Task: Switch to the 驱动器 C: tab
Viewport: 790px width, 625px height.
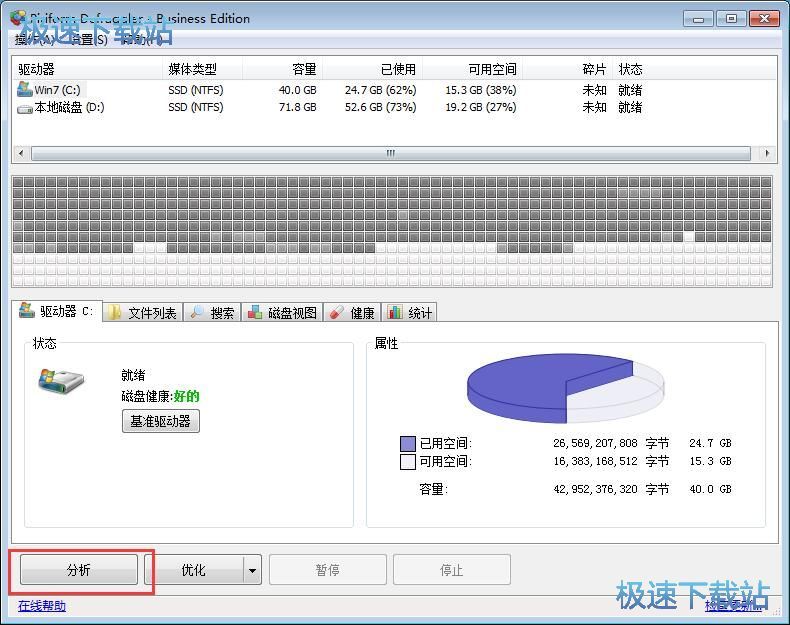Action: [x=56, y=311]
